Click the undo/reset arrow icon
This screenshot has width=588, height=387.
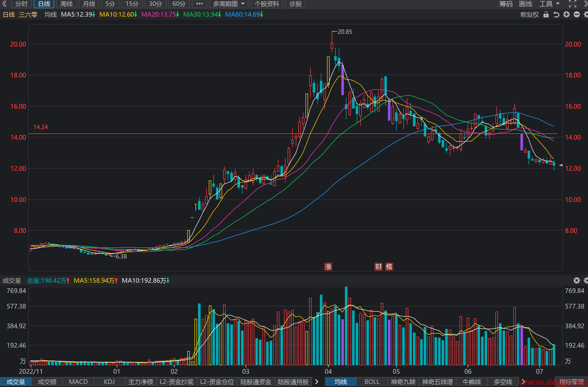(556, 15)
